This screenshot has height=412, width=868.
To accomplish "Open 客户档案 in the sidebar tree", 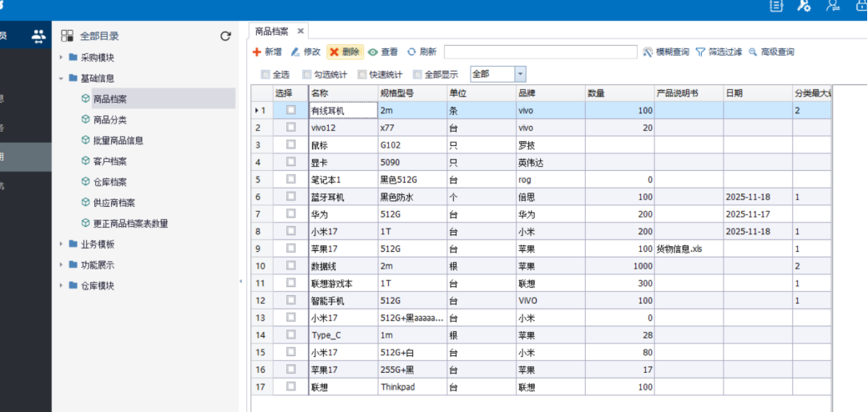I will pyautogui.click(x=109, y=161).
